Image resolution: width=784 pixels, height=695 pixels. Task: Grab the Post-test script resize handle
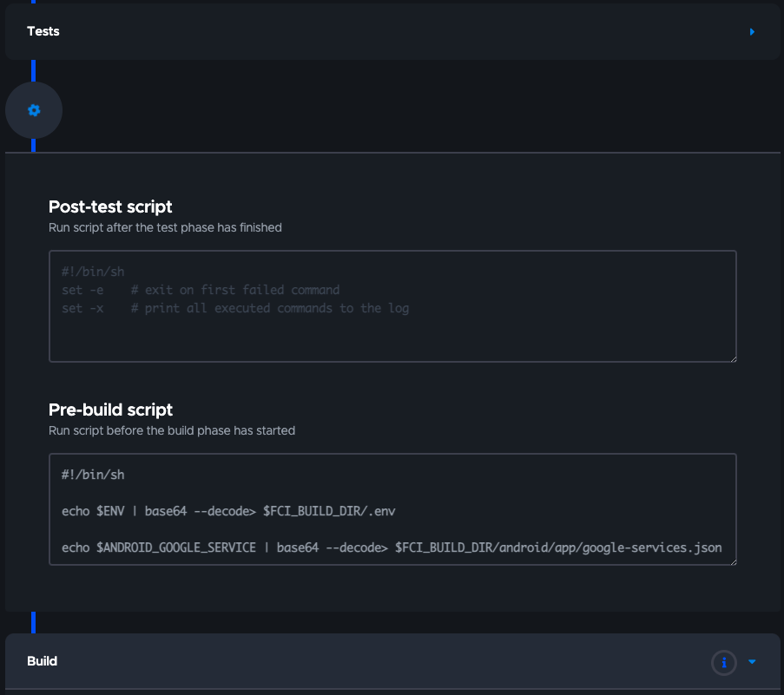[732, 357]
